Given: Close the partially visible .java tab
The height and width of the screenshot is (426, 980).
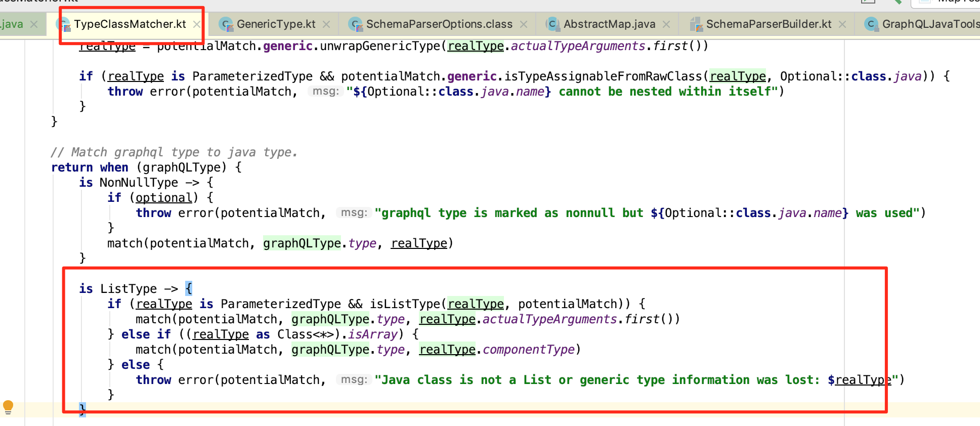Looking at the screenshot, I should click(34, 24).
